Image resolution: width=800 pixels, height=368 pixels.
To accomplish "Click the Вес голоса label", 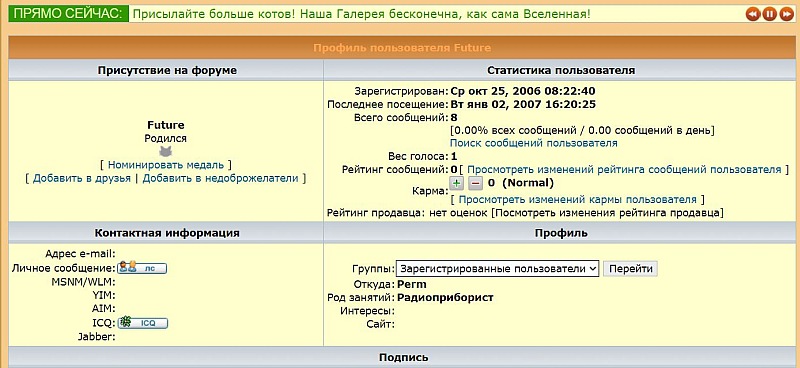I will click(418, 156).
